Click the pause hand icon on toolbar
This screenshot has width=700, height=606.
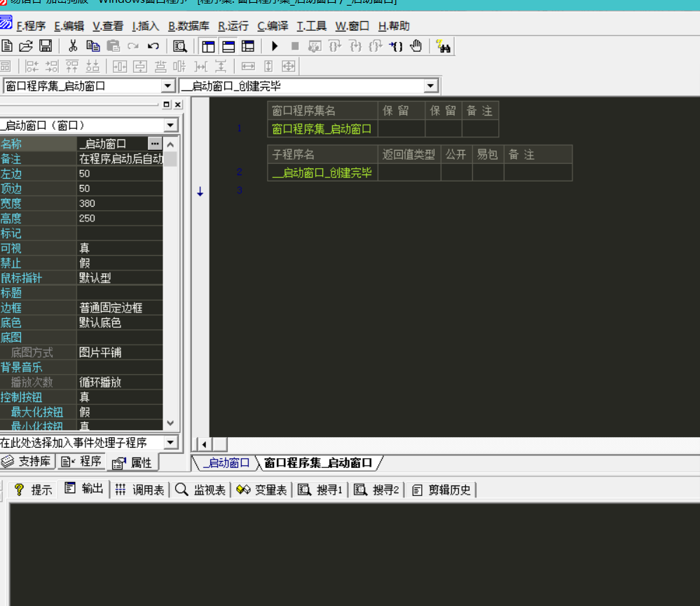coord(416,46)
